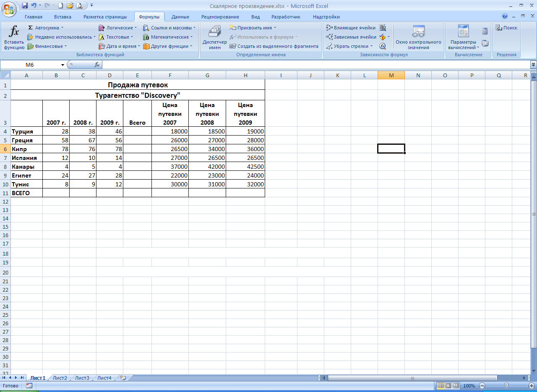This screenshot has height=392, width=537.
Task: Open Окно контрольного значения
Action: pos(418,37)
